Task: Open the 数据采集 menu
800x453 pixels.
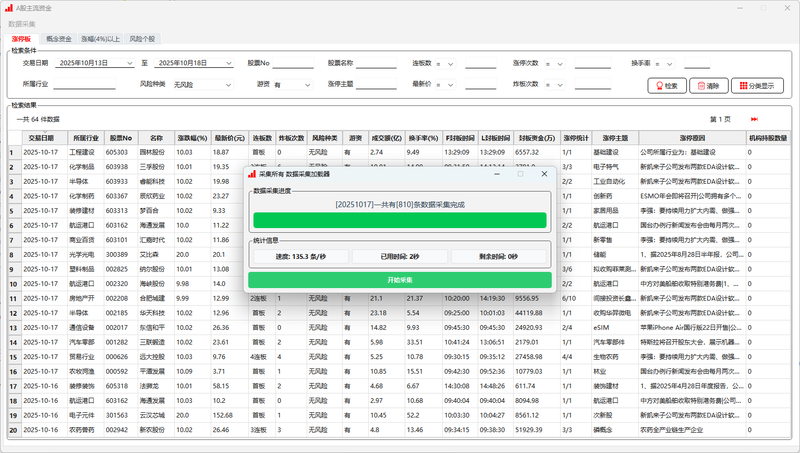Action: click(21, 23)
